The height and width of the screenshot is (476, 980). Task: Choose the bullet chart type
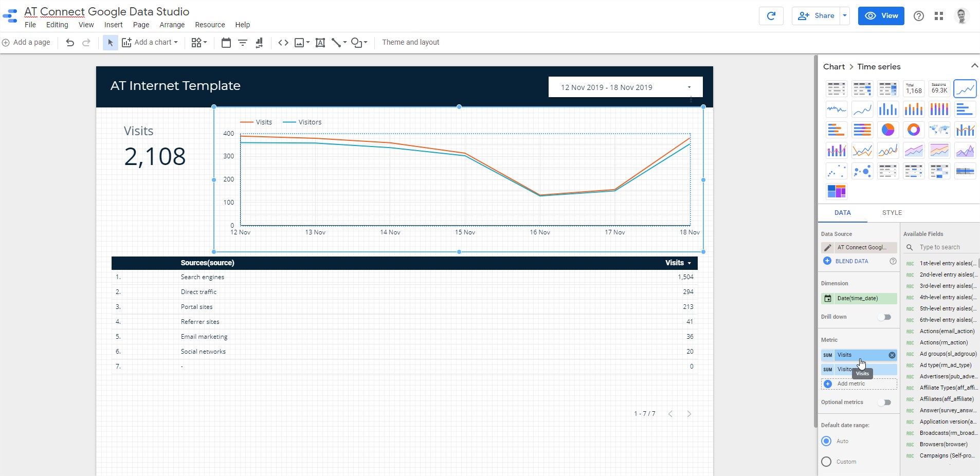click(965, 171)
